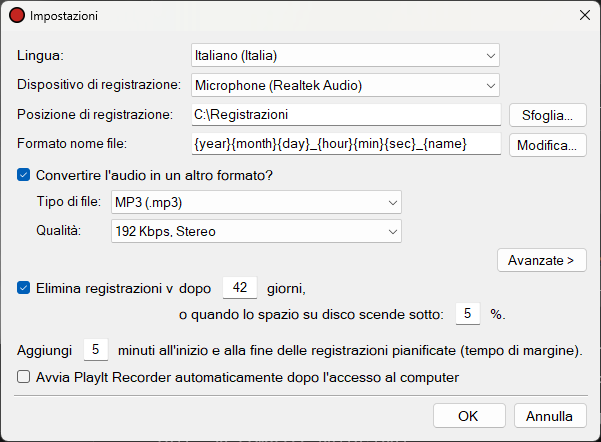This screenshot has height=442, width=601.
Task: Enable Avvia PlayIt Recorder automaticamente checkbox
Action: tap(23, 377)
